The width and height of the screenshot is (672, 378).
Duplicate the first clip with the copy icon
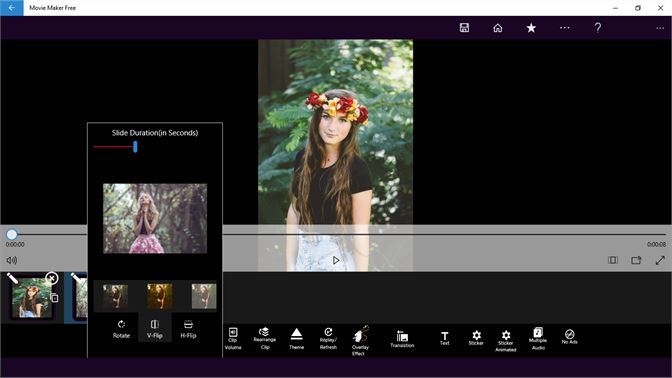tap(54, 298)
